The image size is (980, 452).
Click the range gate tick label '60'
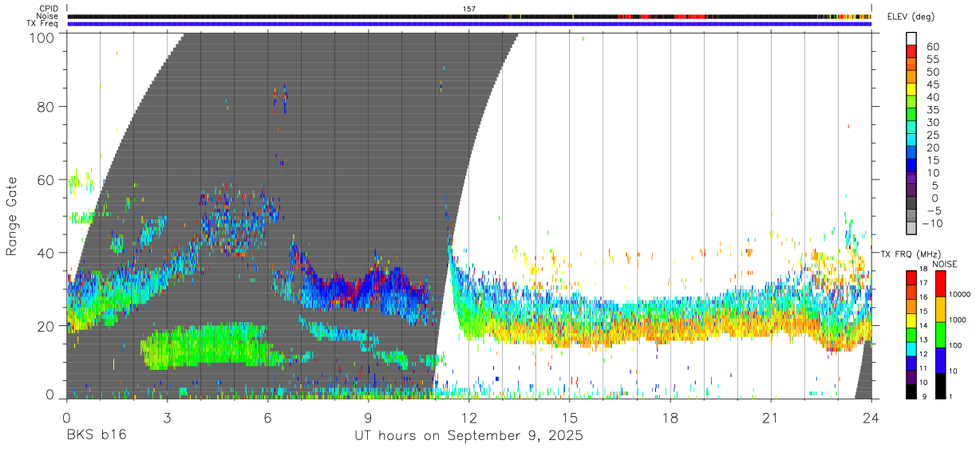45,180
